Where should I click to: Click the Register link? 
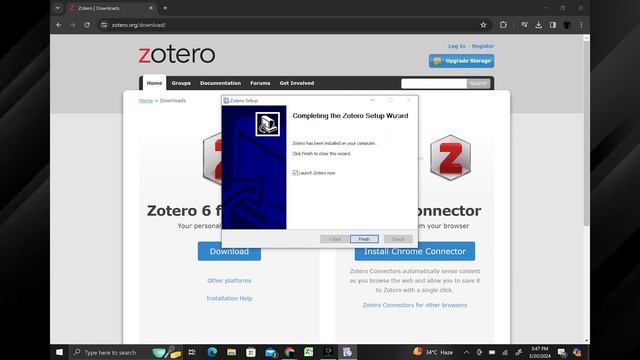point(483,46)
